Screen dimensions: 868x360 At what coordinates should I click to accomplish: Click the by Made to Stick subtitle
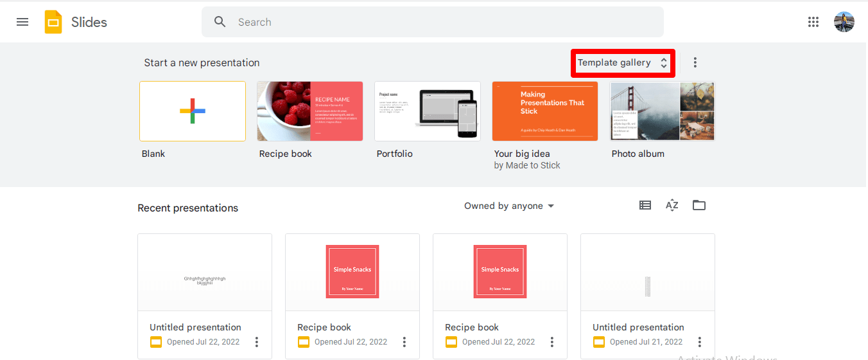(527, 165)
